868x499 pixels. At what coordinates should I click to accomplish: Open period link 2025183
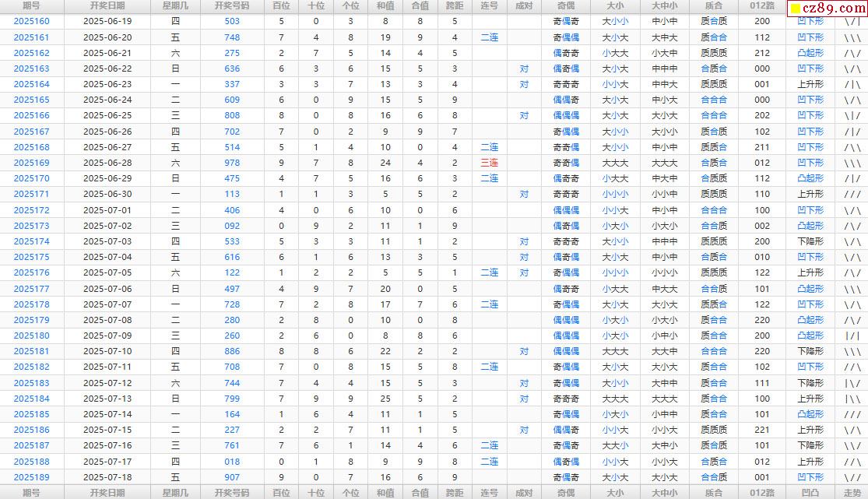click(32, 383)
